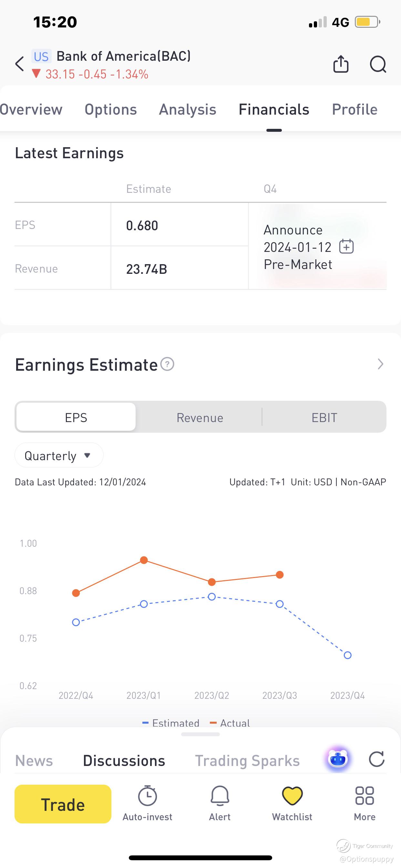Select the 2023/Q4 estimated data point
This screenshot has width=401, height=868.
tap(347, 655)
